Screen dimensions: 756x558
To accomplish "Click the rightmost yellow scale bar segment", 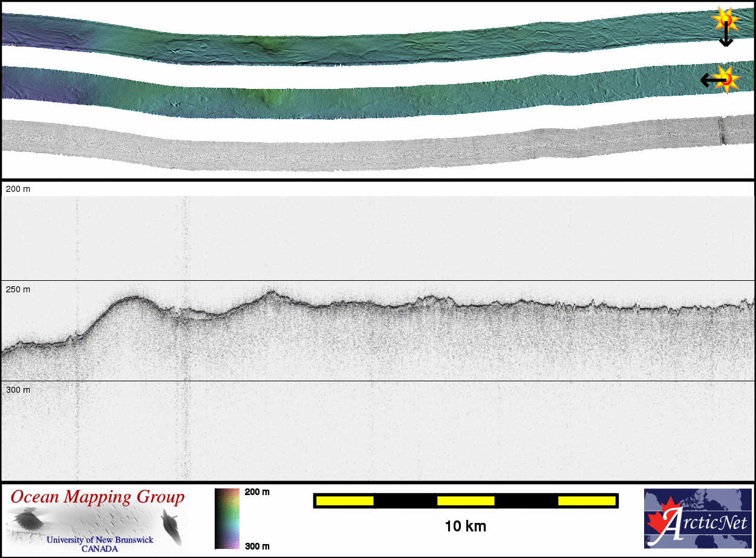I will pos(586,501).
